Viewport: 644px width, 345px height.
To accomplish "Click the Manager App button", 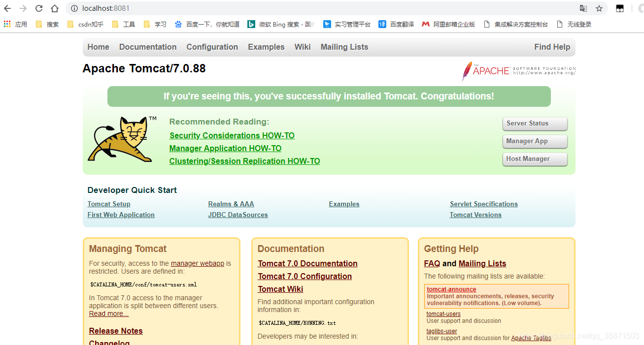I will (535, 141).
